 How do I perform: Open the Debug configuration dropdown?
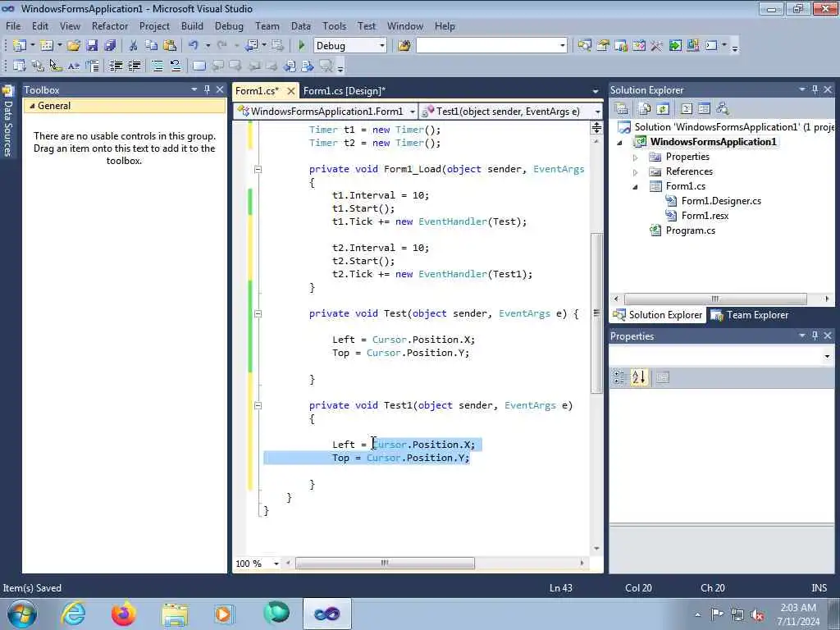click(382, 46)
